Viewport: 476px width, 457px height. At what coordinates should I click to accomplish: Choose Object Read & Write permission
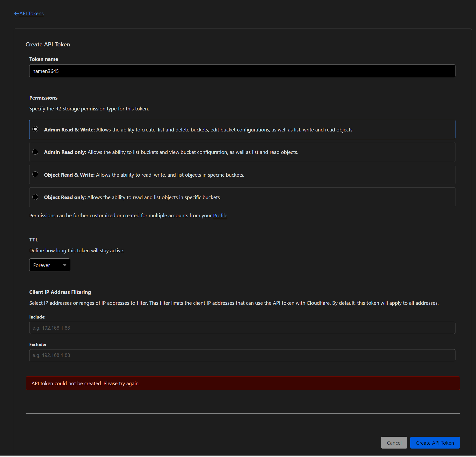pos(36,174)
